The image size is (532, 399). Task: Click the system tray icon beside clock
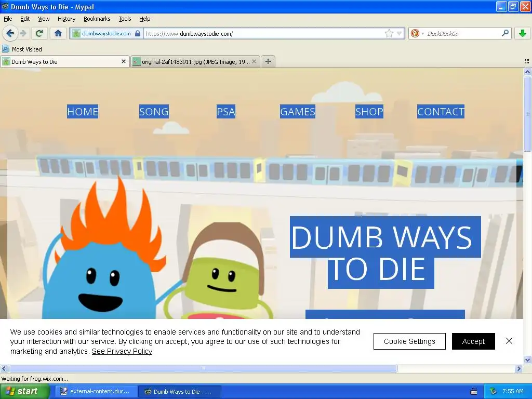coord(493,392)
